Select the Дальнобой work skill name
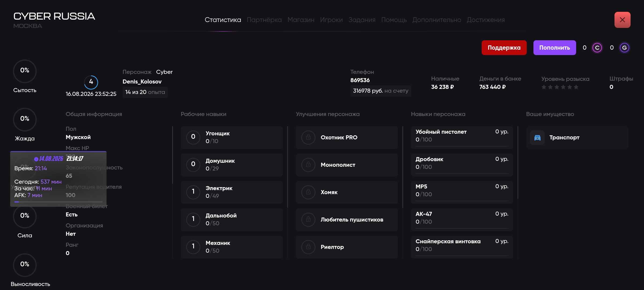Screen dimensions: 644x290 [221, 216]
